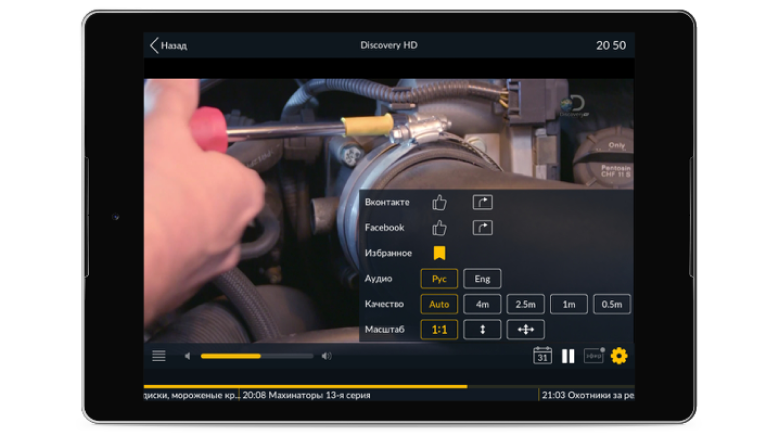Set quality to Auto
This screenshot has width=778, height=438.
coord(439,304)
